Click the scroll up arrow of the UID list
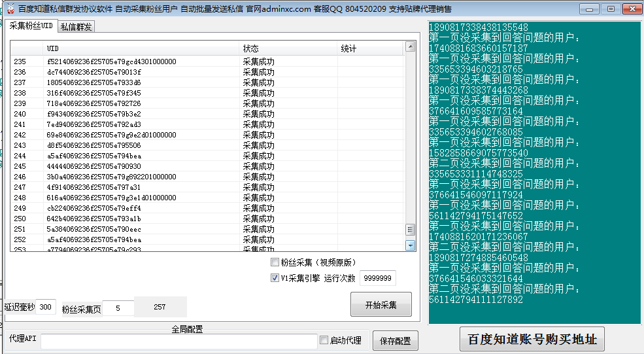 [410, 47]
